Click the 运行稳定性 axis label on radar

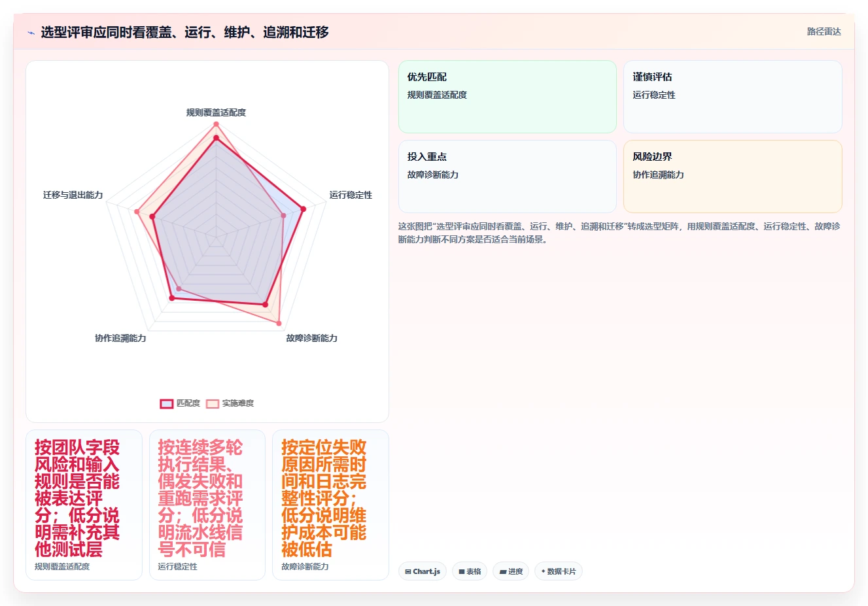point(351,195)
